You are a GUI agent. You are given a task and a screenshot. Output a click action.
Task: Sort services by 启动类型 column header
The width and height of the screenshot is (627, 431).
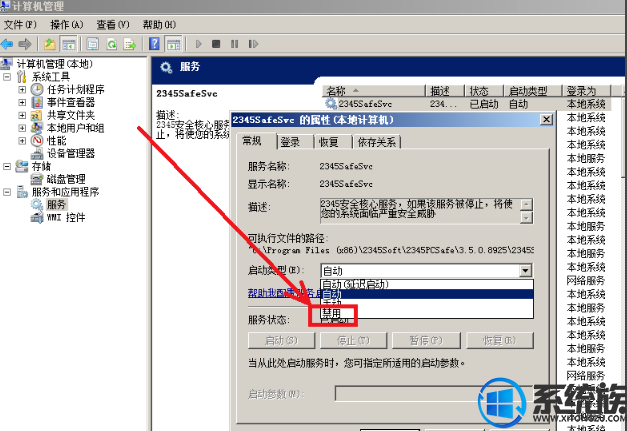coord(532,91)
